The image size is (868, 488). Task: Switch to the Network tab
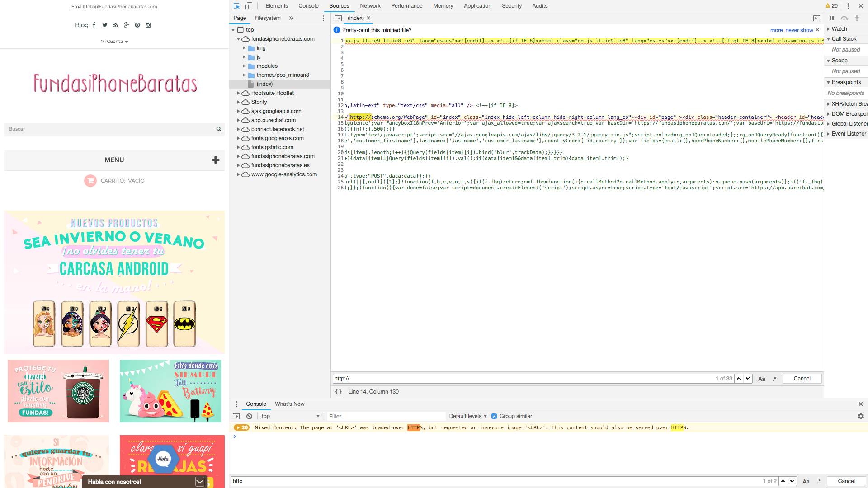pos(370,6)
